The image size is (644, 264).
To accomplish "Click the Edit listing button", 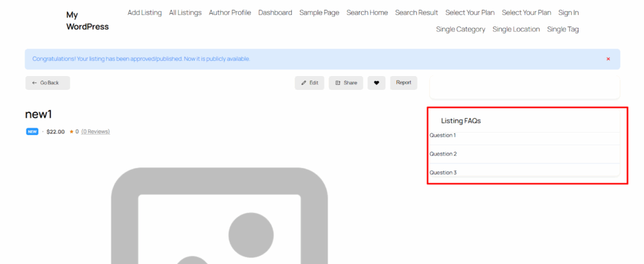I will point(309,83).
